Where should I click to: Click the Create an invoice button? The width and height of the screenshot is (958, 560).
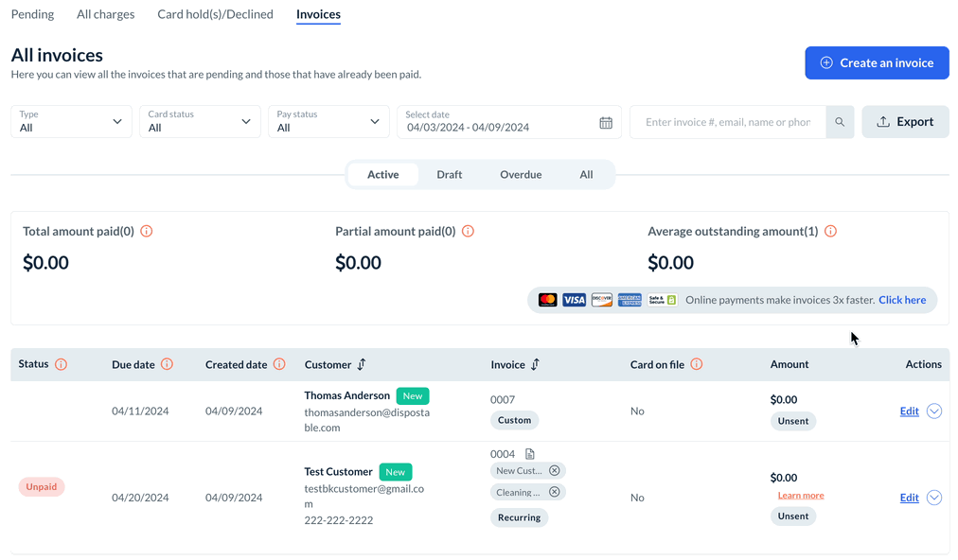click(877, 63)
